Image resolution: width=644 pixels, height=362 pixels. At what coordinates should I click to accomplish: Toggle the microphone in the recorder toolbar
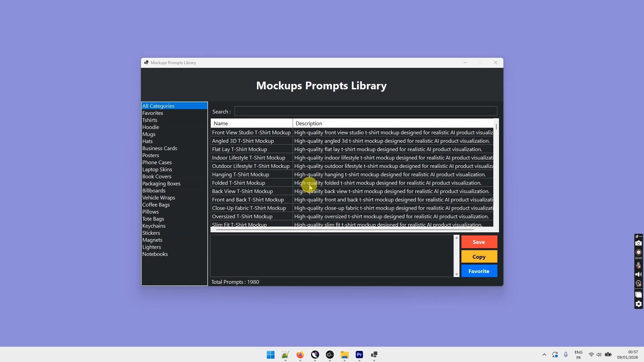(638, 265)
